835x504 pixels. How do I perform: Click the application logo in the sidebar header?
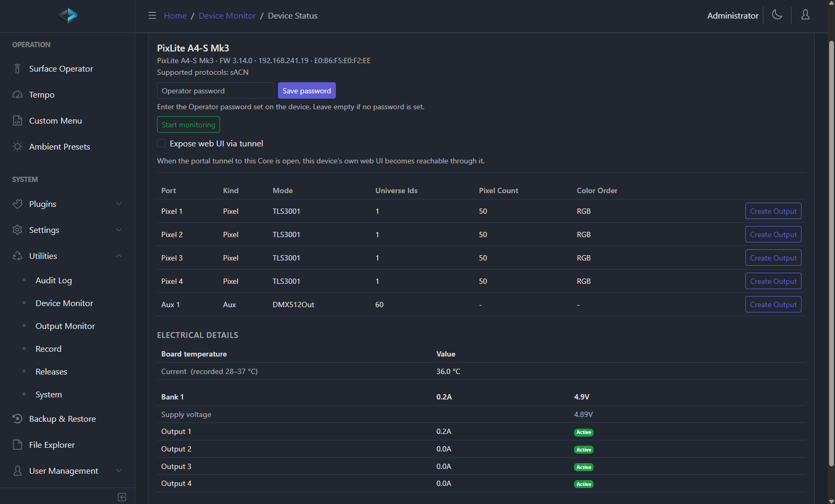coord(68,15)
